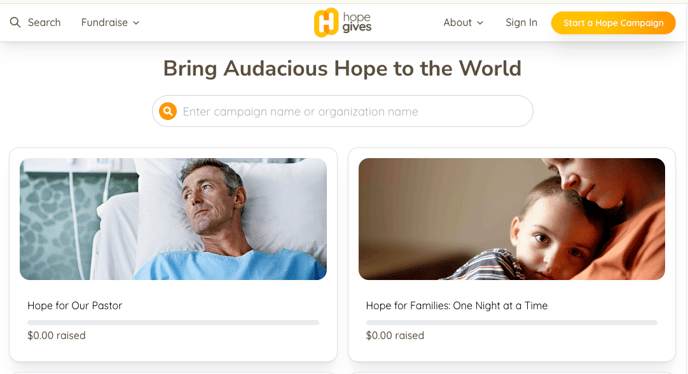688x374 pixels.
Task: Expand the Fundraise dropdown chevron
Action: (x=136, y=23)
